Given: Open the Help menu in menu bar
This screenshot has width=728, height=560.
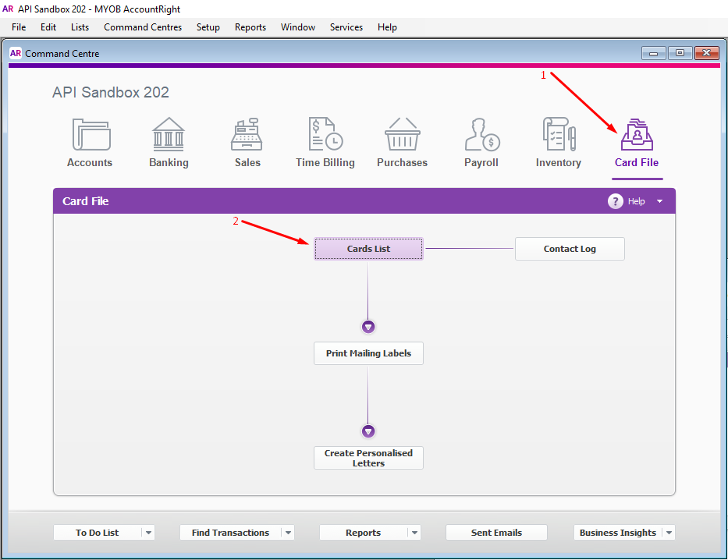Looking at the screenshot, I should [387, 27].
